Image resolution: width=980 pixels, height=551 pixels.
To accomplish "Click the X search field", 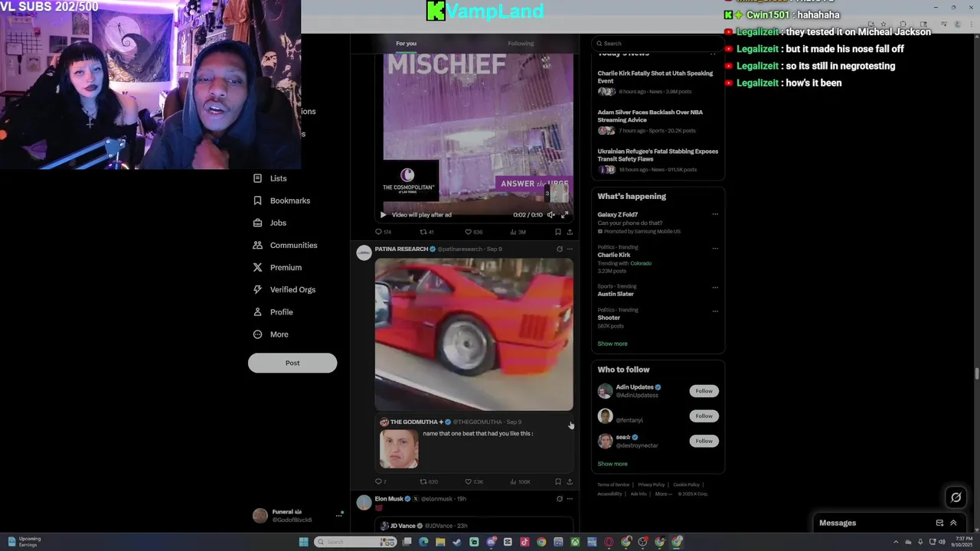I will [x=658, y=44].
